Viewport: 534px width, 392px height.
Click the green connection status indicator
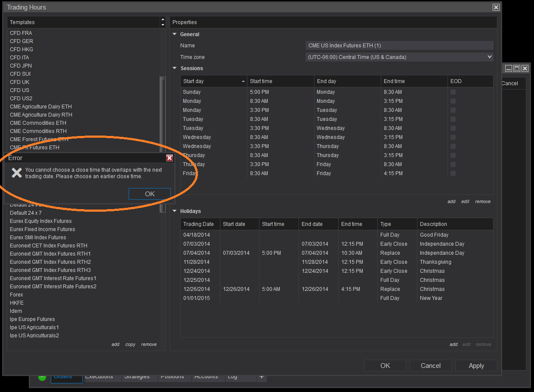(x=42, y=377)
